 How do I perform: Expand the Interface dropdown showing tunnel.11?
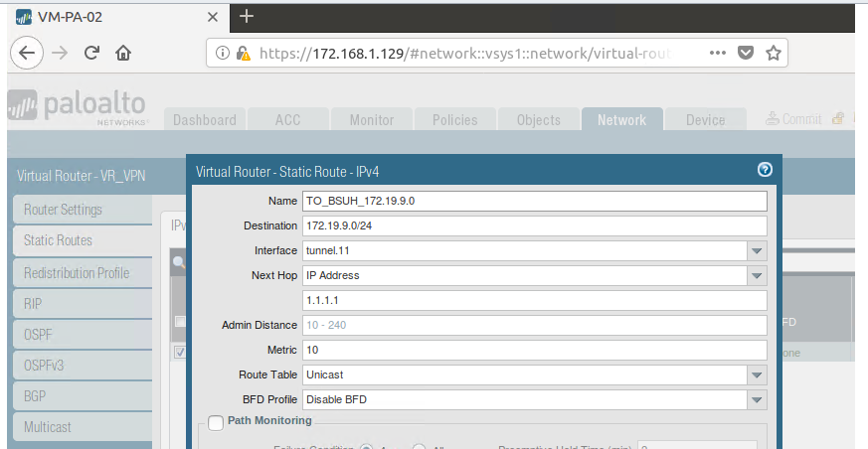[x=757, y=250]
